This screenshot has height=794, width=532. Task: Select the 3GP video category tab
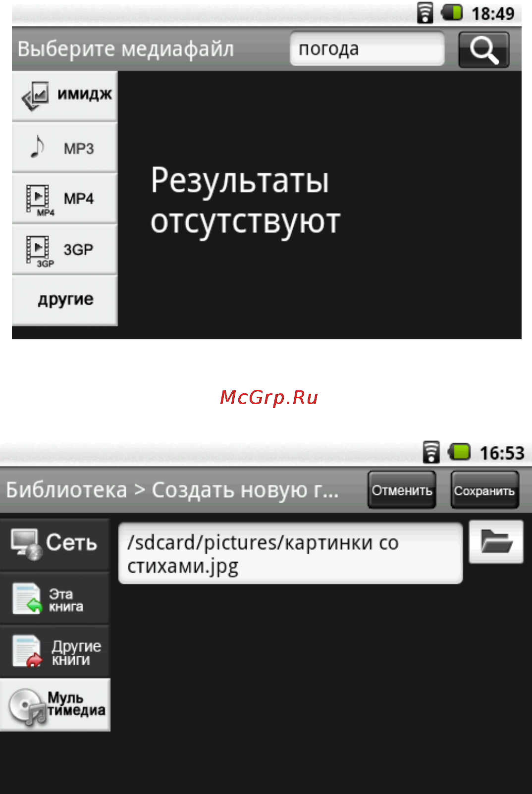64,249
